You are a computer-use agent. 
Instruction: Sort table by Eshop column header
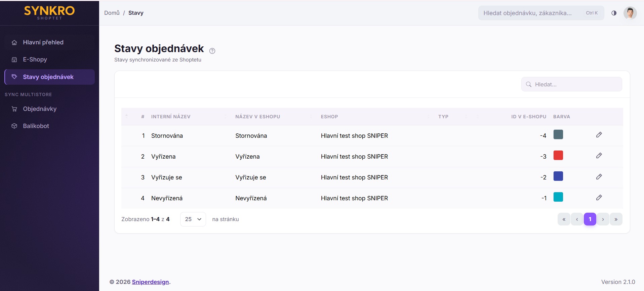pos(329,117)
